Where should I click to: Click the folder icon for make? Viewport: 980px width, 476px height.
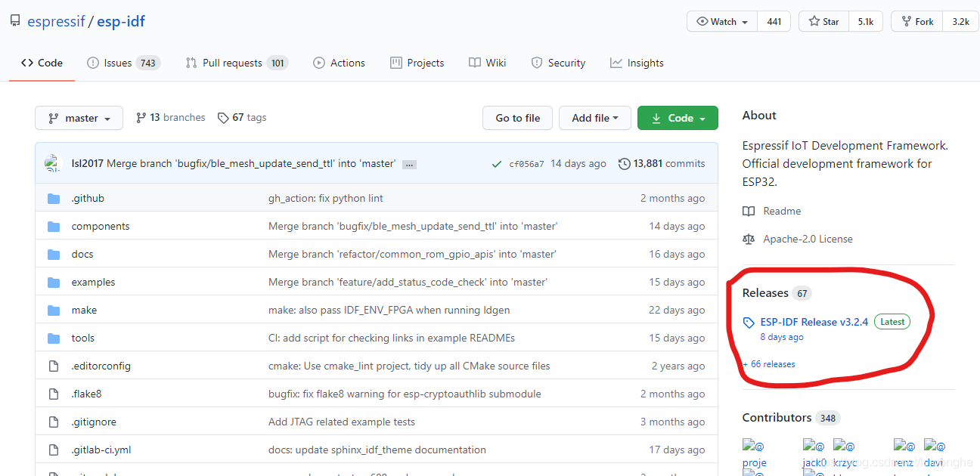coord(54,310)
